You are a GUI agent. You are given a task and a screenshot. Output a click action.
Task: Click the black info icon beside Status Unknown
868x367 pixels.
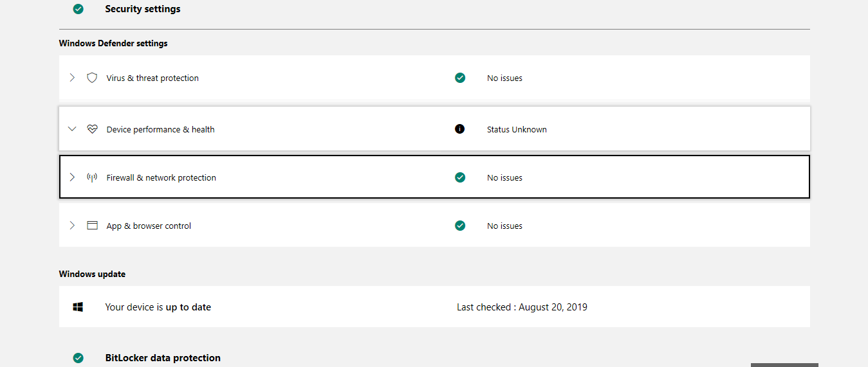[x=459, y=129]
